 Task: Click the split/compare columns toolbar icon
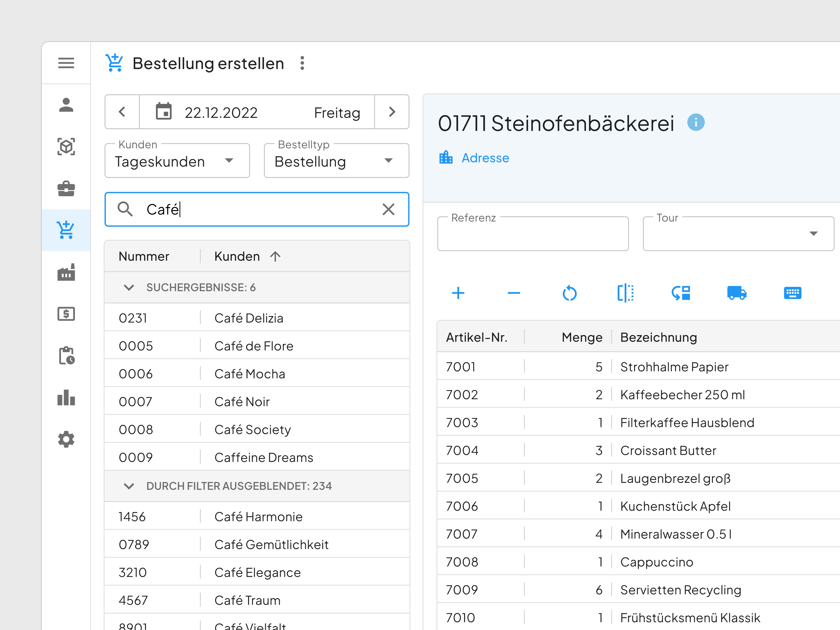(x=625, y=293)
